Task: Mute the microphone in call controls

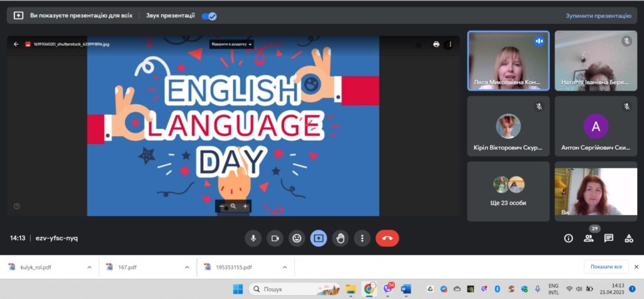Action: 253,238
